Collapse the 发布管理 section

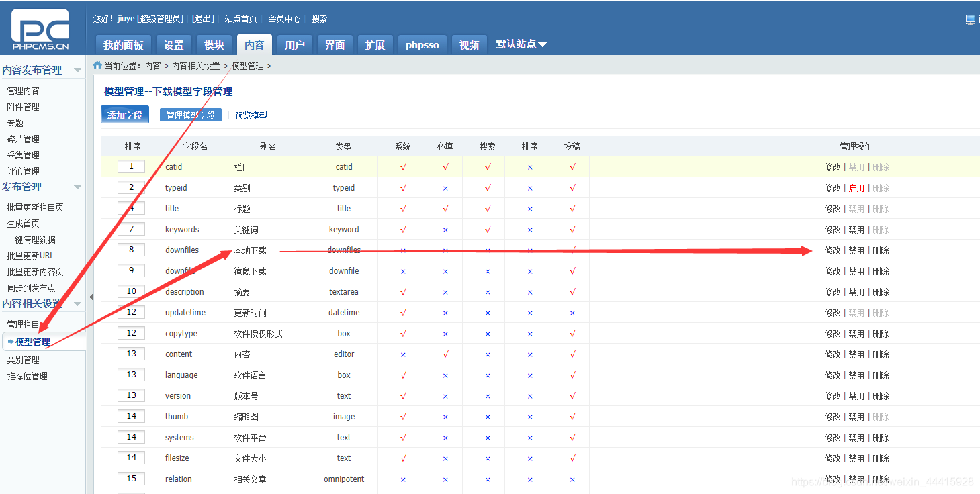click(x=78, y=187)
